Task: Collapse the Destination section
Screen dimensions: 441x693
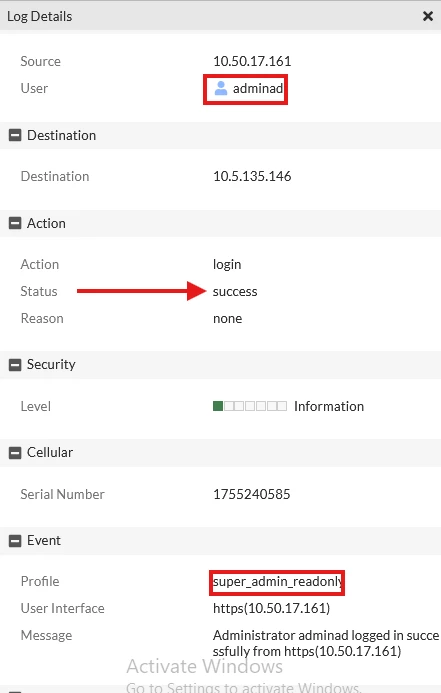Action: click(15, 135)
